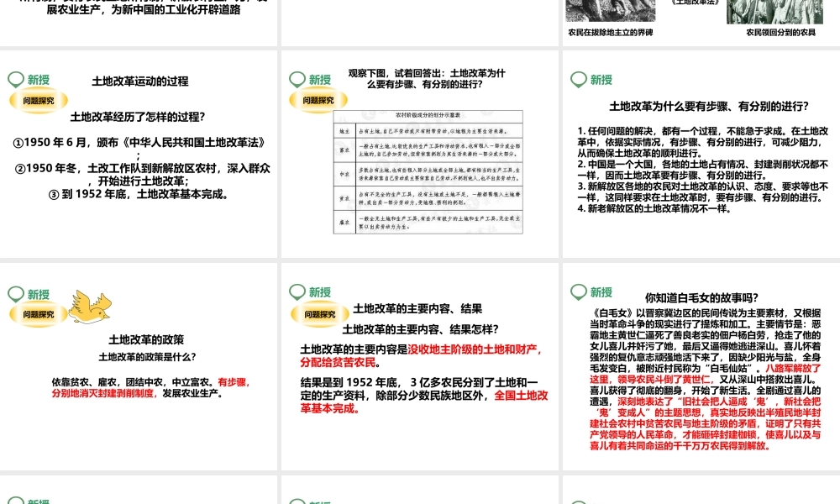Select the yellow bird clip art
Viewport: 840px width, 504px height.
pyautogui.click(x=90, y=307)
